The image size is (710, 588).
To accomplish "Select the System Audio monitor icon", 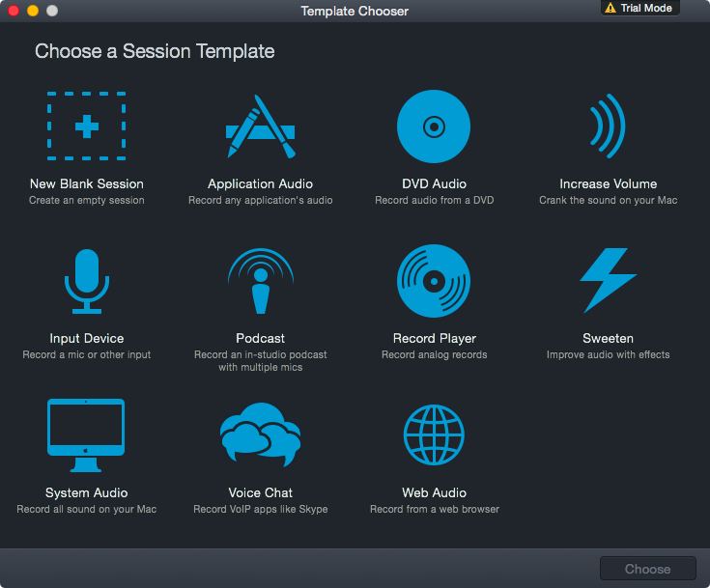I will (x=86, y=435).
